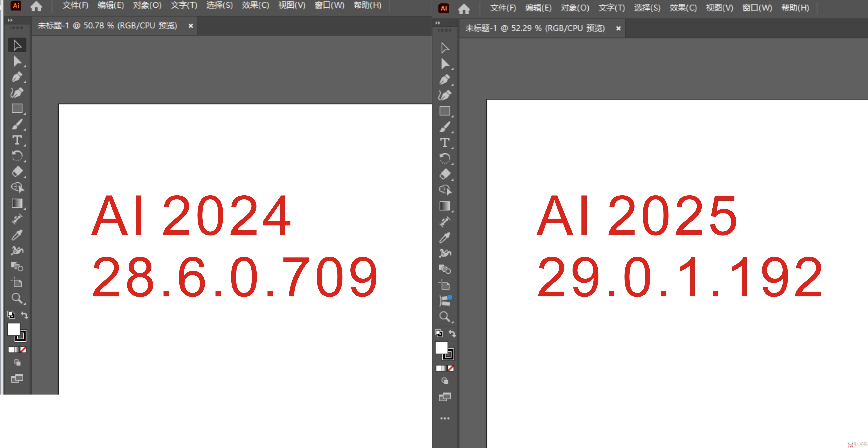Swap fill and stroke in left window
The height and width of the screenshot is (448, 868).
(x=25, y=315)
